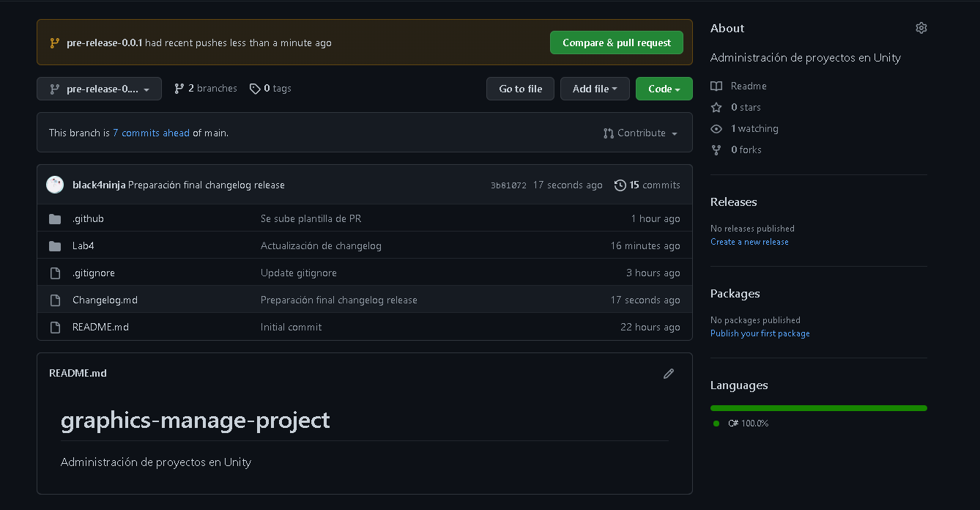Click the Changelog.md file icon
The image size is (980, 510).
[55, 300]
